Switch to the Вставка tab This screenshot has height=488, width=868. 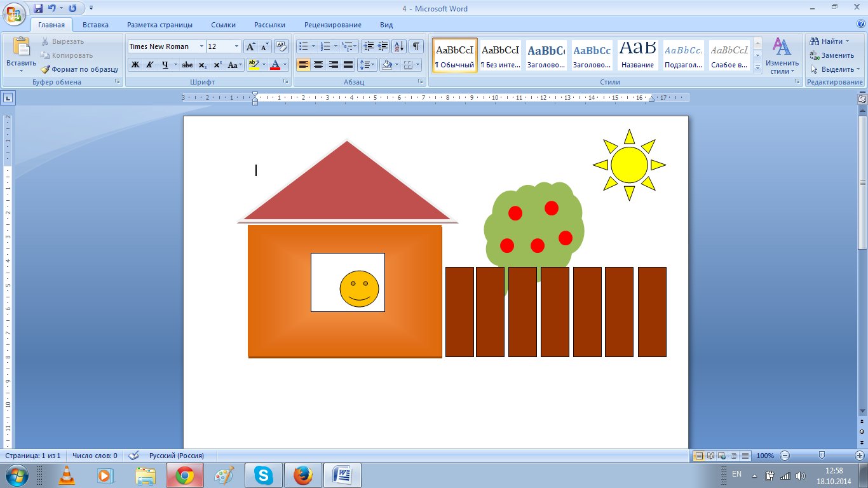[x=95, y=25]
